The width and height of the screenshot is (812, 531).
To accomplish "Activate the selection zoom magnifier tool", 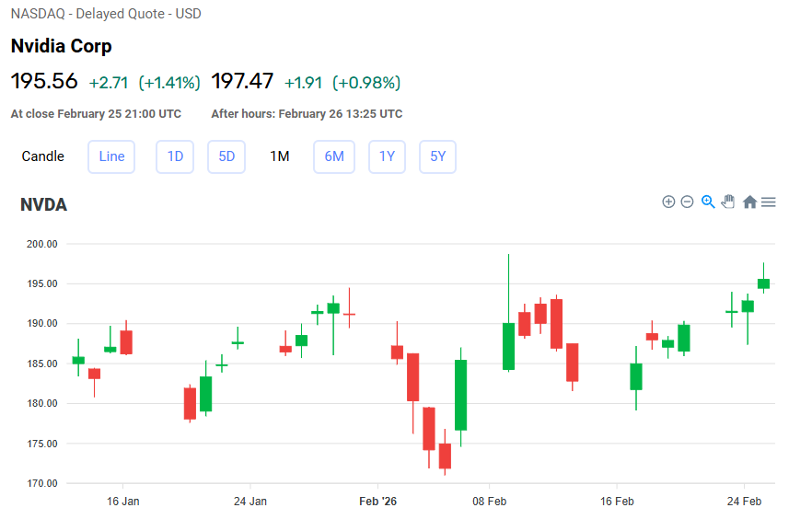I will point(708,202).
